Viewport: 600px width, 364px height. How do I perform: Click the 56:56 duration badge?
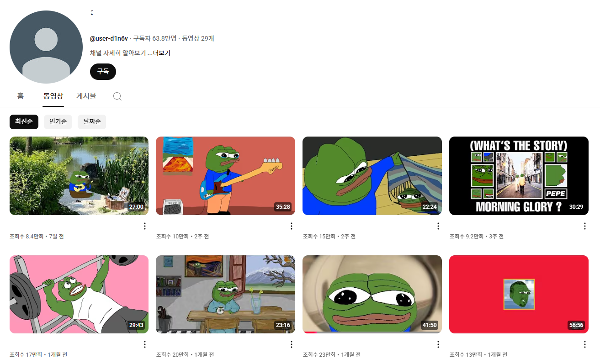point(576,325)
